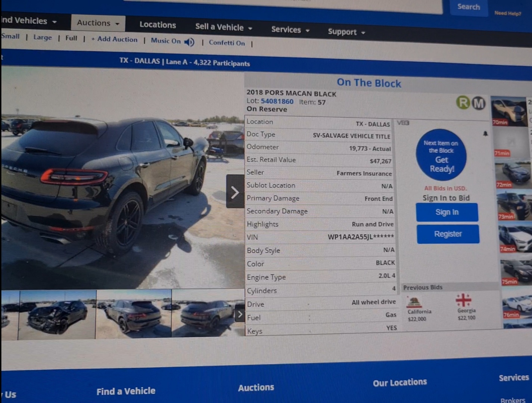Toggle the Confetti On setting
Image resolution: width=532 pixels, height=403 pixels.
pos(227,43)
